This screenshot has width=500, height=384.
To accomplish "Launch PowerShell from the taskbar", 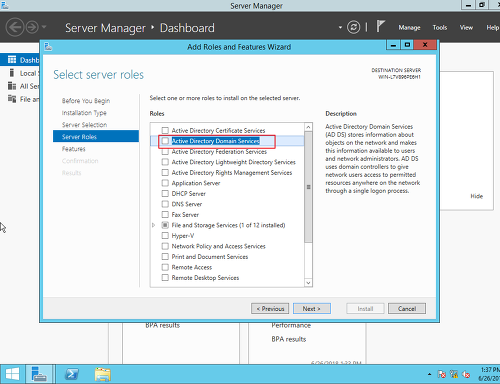I will pyautogui.click(x=71, y=374).
